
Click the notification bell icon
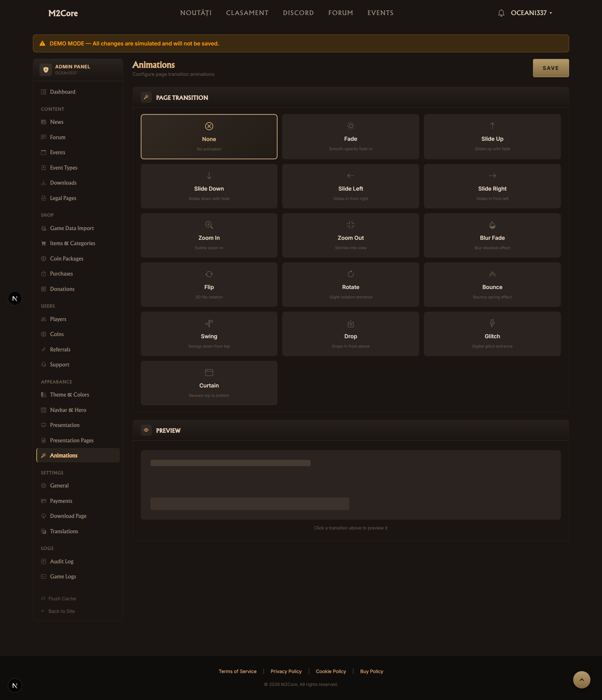(x=501, y=13)
